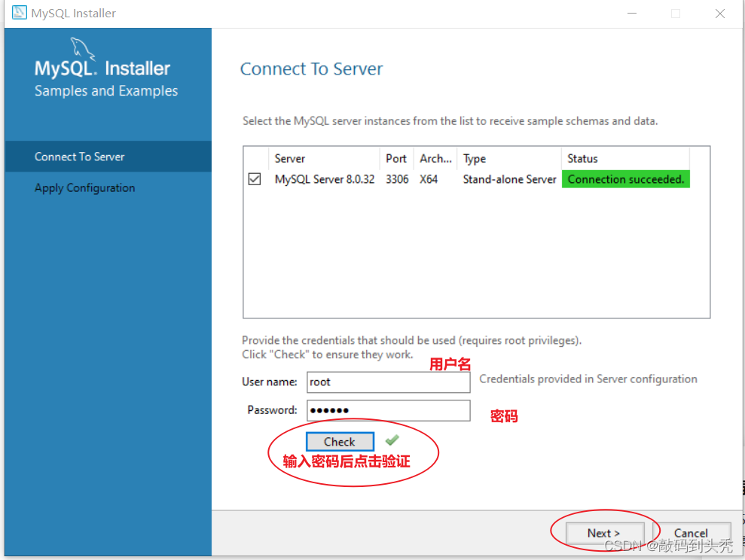
Task: Click the 3306 port cell
Action: (397, 179)
